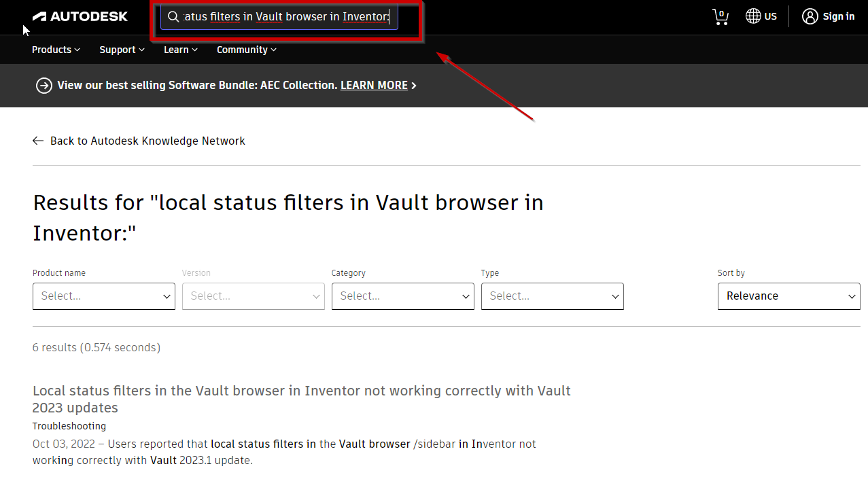Click Back to Autodesk Knowledge Network
The height and width of the screenshot is (496, 868).
pos(147,141)
